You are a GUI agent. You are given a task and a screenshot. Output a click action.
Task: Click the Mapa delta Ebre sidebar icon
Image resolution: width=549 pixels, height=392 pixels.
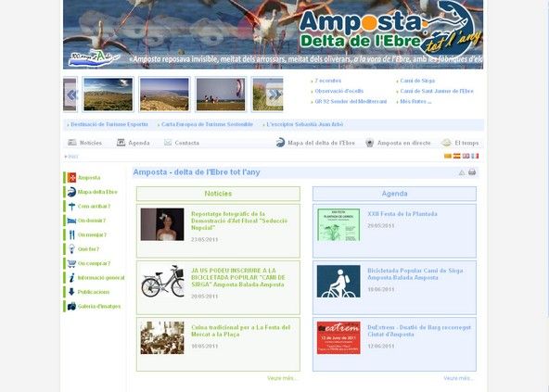click(71, 192)
